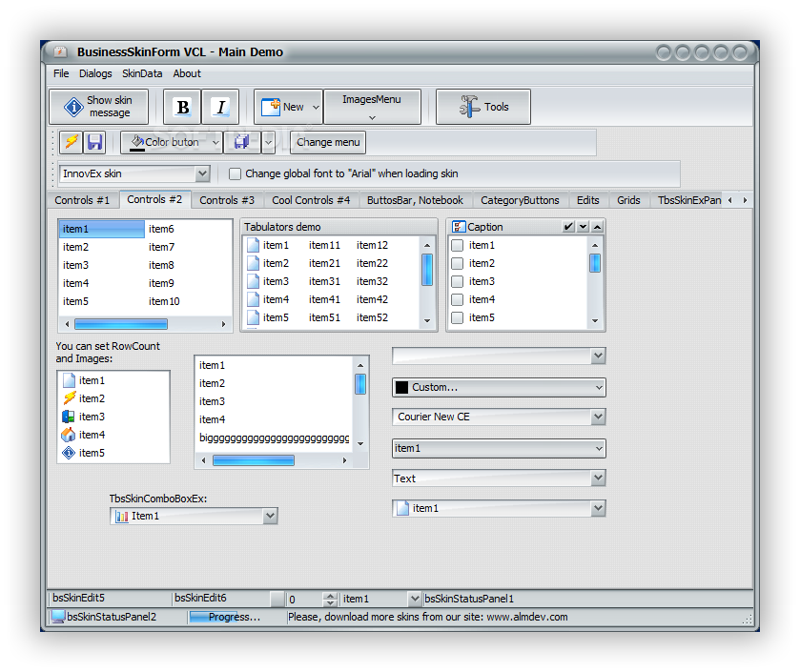Click page icon in bottom item1 combo

click(403, 508)
